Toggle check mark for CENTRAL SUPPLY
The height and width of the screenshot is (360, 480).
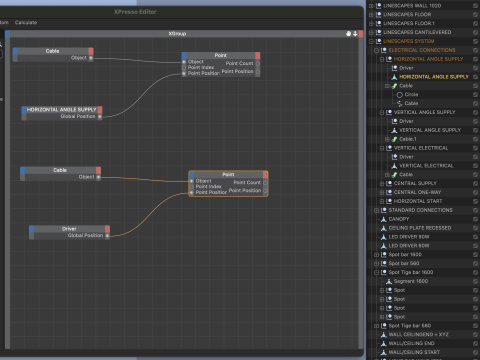click(475, 184)
